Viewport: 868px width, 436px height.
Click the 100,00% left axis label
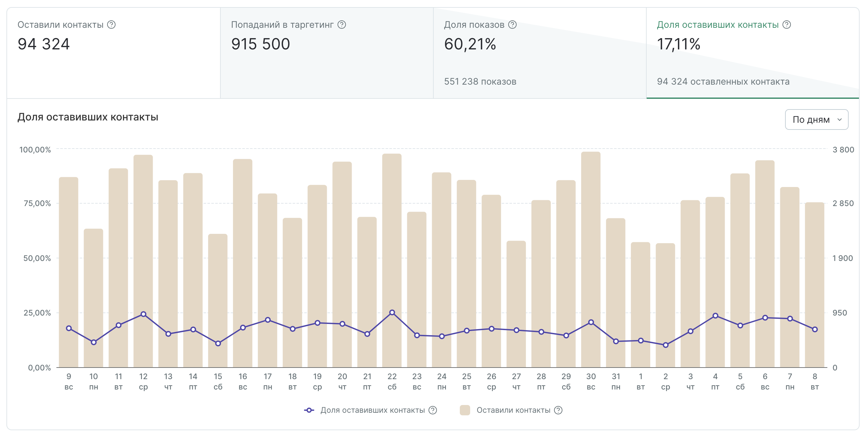[35, 150]
